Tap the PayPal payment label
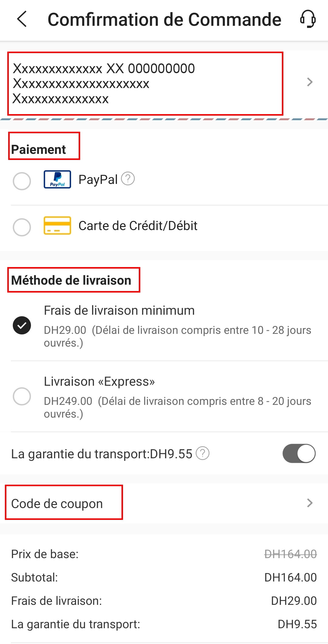Screen dimensions: 328x644 coord(98,180)
